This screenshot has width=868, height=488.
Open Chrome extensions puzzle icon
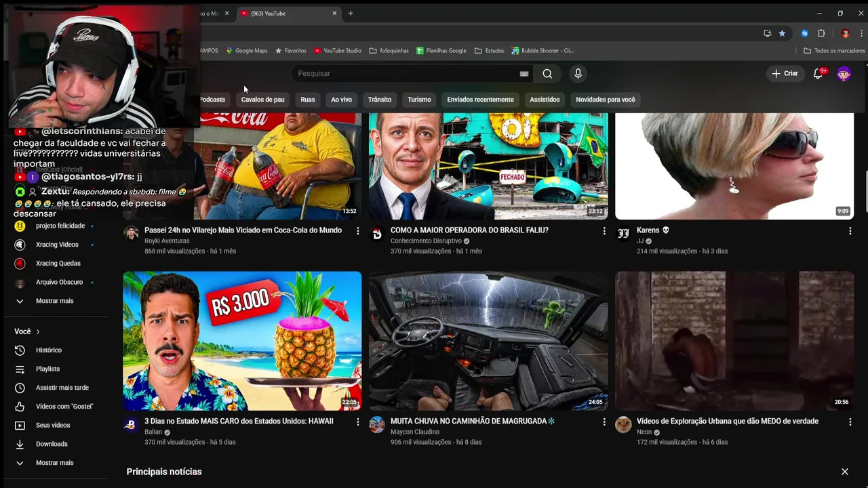coord(821,33)
